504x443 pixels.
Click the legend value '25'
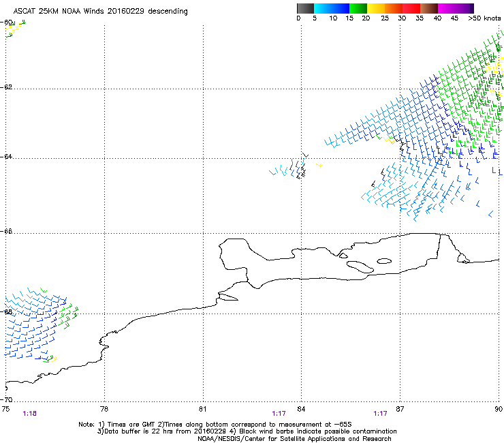click(x=385, y=18)
